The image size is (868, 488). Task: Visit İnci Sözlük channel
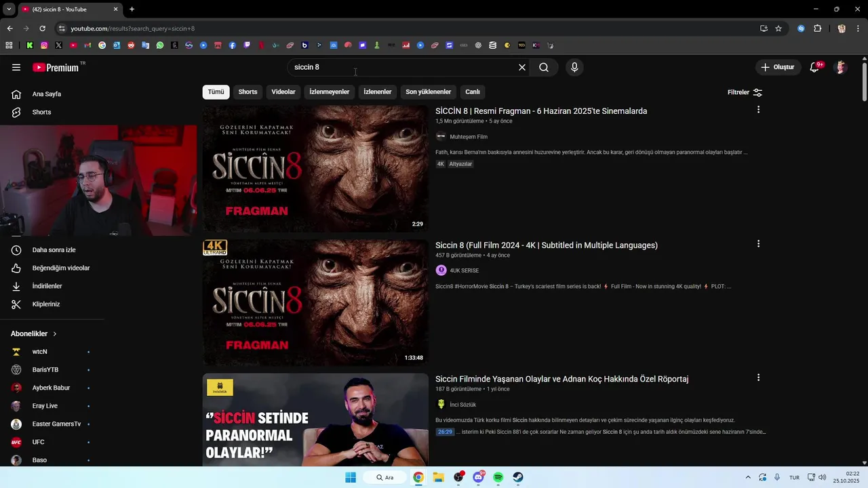[463, 405]
